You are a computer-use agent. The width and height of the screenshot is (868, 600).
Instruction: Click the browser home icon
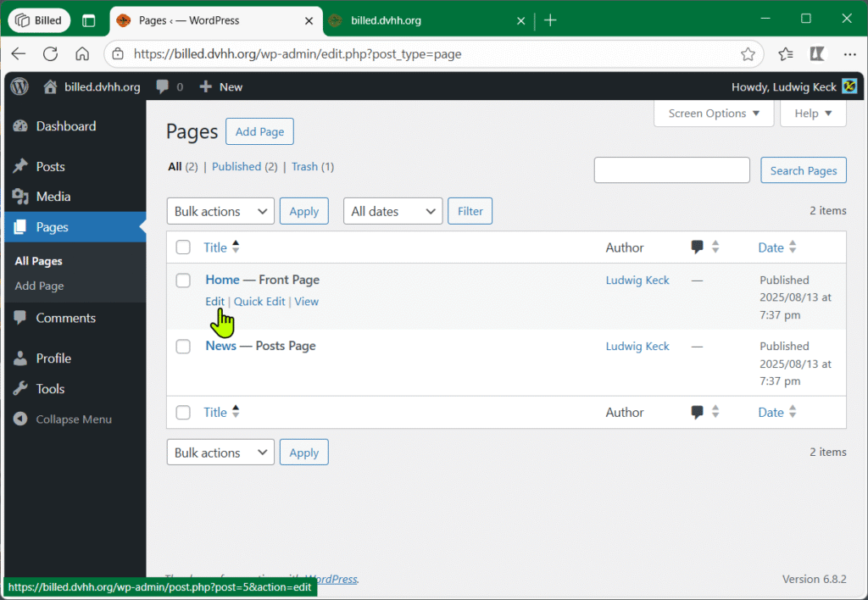tap(82, 54)
